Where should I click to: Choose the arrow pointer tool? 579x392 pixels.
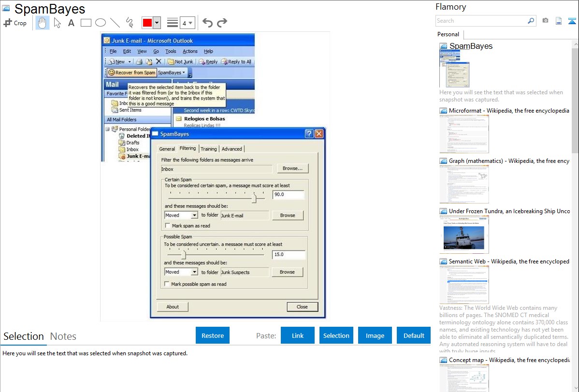(57, 23)
